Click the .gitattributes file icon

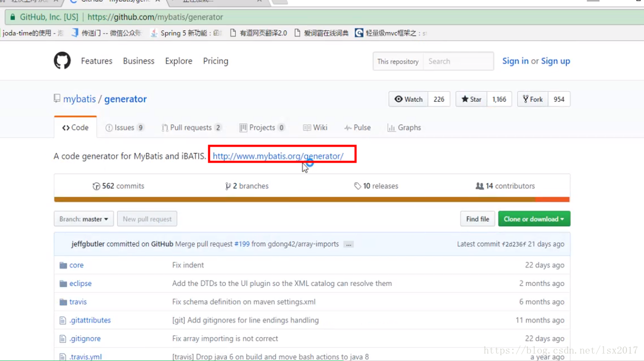pos(63,320)
